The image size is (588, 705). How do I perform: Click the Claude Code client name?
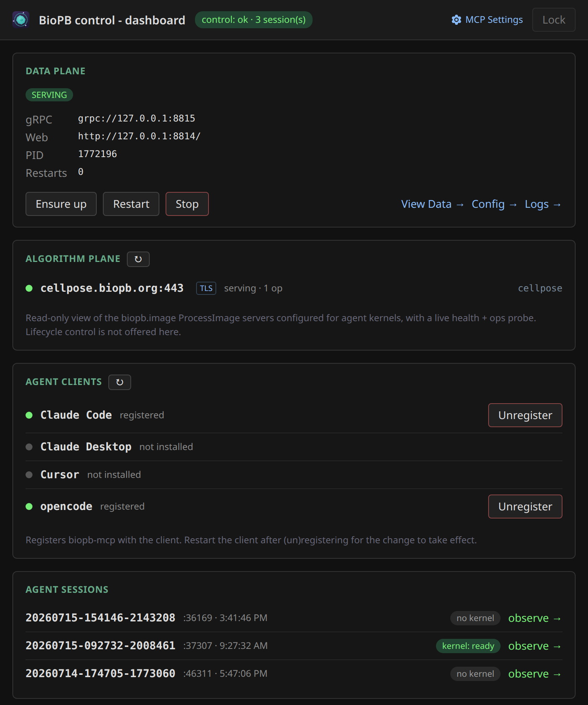pyautogui.click(x=76, y=415)
